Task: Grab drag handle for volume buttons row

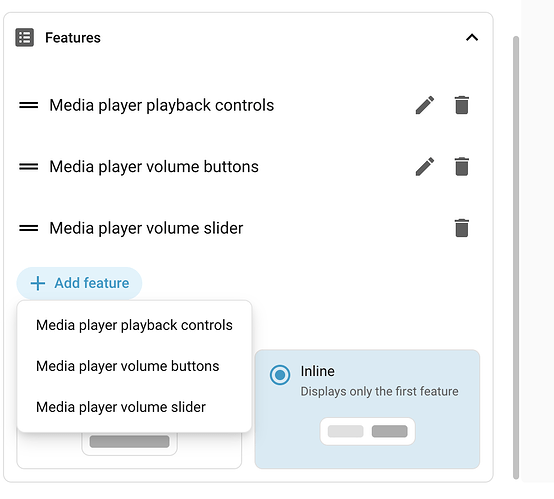Action: pos(29,166)
